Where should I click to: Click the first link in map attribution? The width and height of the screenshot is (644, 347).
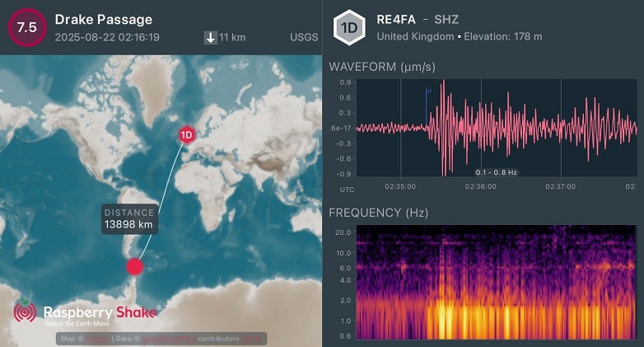click(x=96, y=339)
